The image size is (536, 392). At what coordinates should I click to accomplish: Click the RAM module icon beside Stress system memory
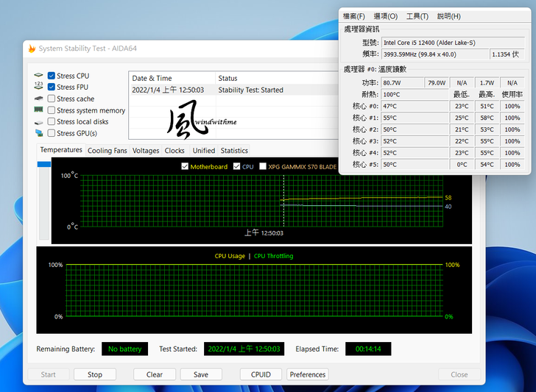click(38, 110)
